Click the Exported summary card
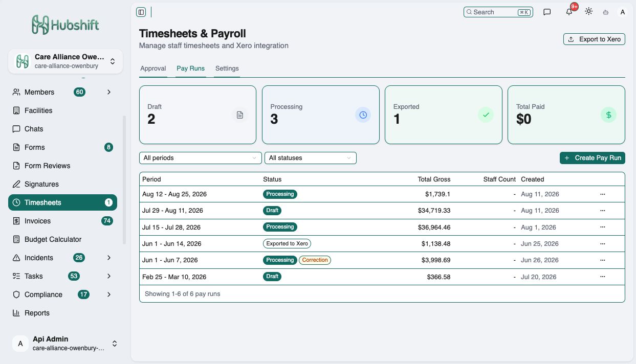636x364 pixels. click(444, 115)
